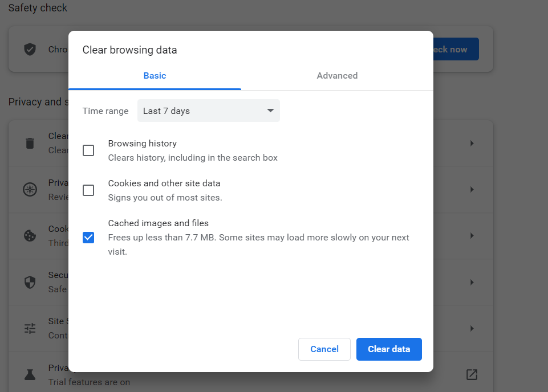
Task: Select the sliders icon for Site Settings
Action: (x=30, y=328)
